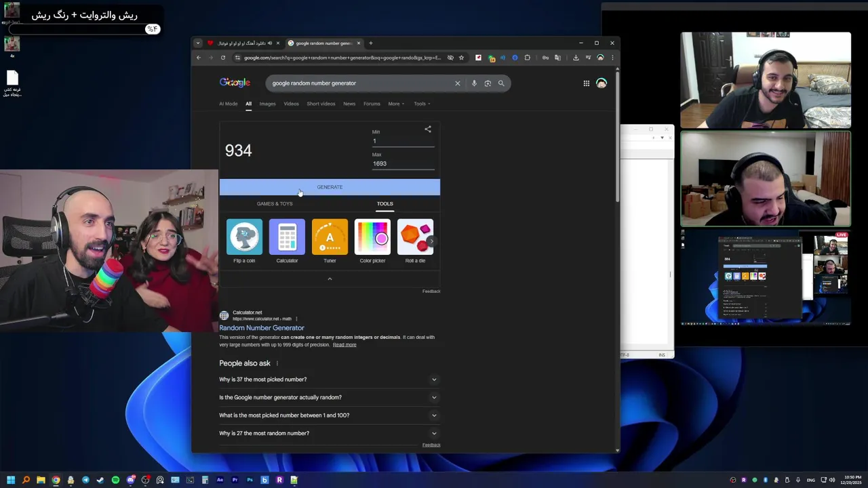Expand 'Is the Google number generator actually random?'
The width and height of the screenshot is (868, 488).
point(328,397)
